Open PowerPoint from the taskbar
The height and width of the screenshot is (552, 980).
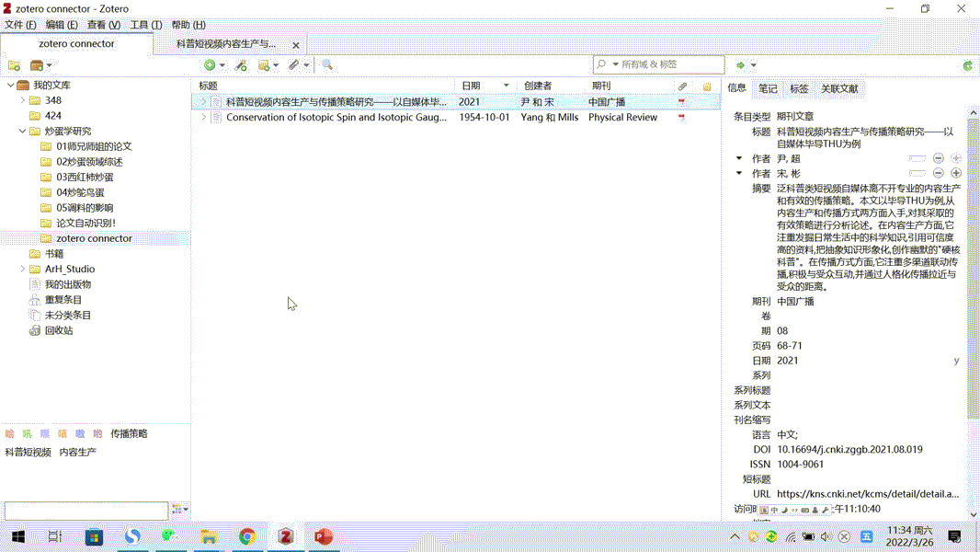click(x=323, y=536)
